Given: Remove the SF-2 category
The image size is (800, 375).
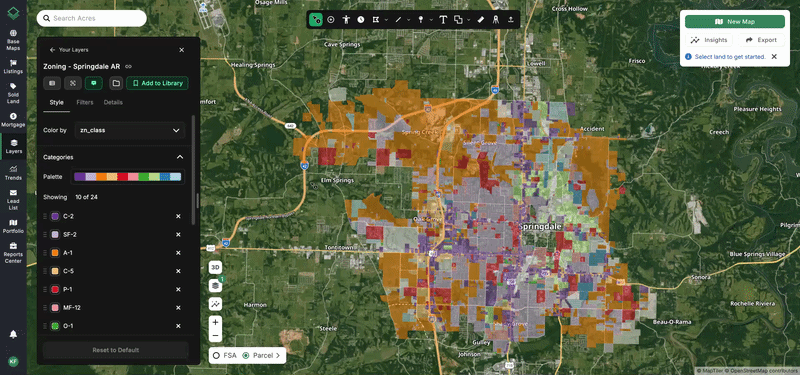Looking at the screenshot, I should [x=178, y=235].
